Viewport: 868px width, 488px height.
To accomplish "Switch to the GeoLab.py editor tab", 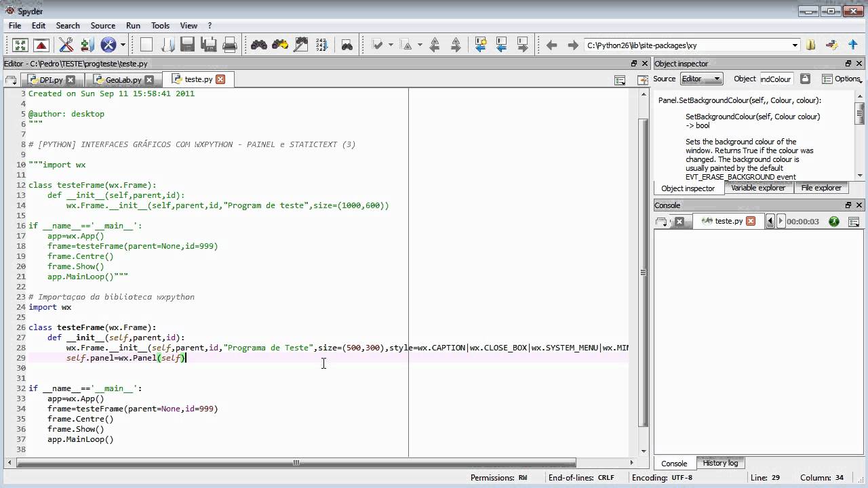I will pyautogui.click(x=123, y=80).
